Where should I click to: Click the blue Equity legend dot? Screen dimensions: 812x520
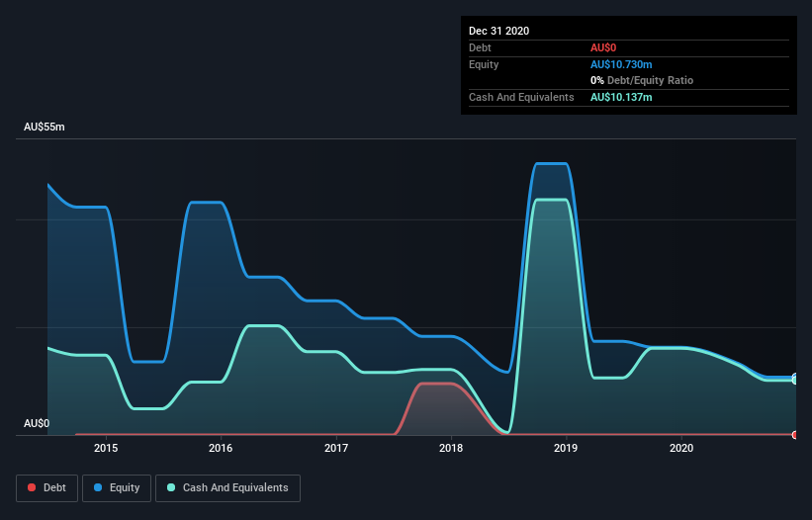pyautogui.click(x=98, y=487)
